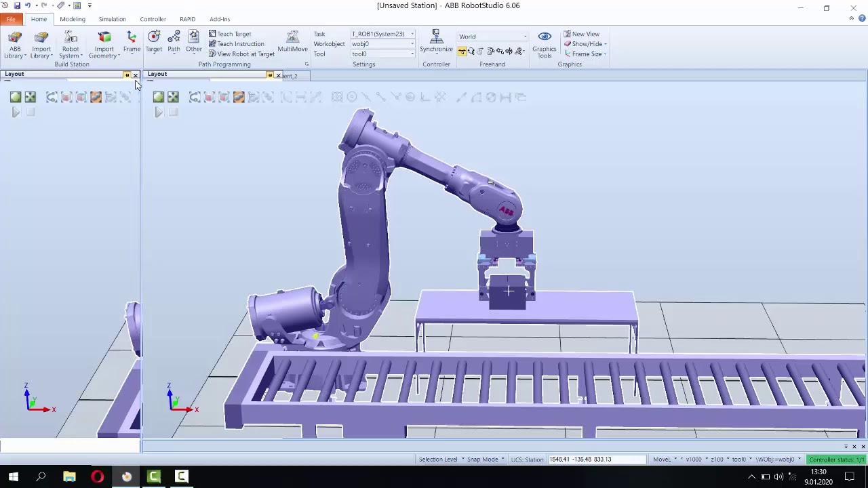Open the MoveL instruction dropdown
This screenshot has width=868, height=488.
pyautogui.click(x=665, y=460)
